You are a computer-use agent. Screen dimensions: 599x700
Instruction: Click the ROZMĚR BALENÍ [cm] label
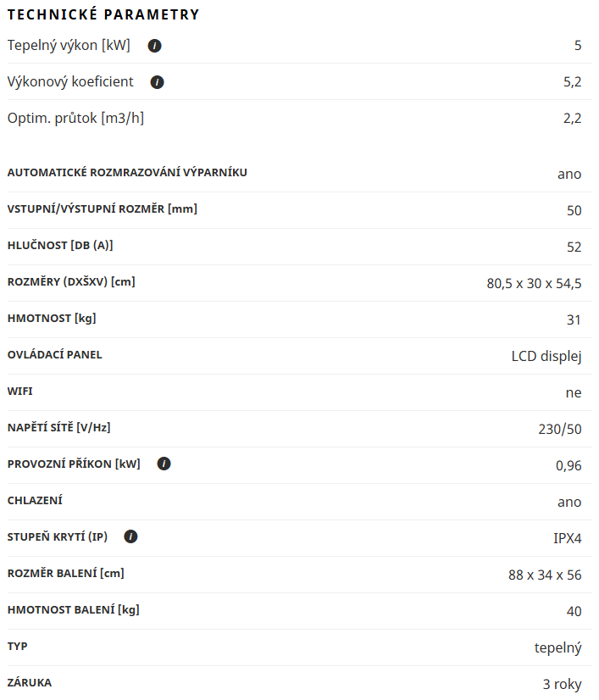point(65,573)
